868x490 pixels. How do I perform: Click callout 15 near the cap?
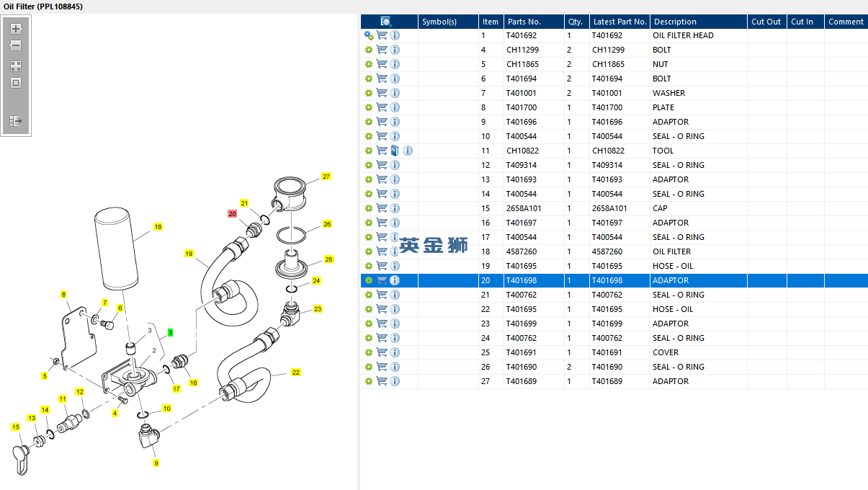[x=16, y=427]
